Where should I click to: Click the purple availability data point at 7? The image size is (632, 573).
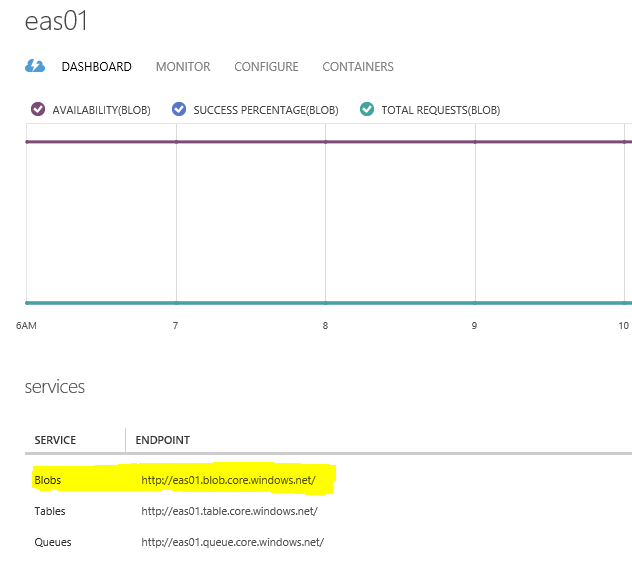[x=176, y=142]
